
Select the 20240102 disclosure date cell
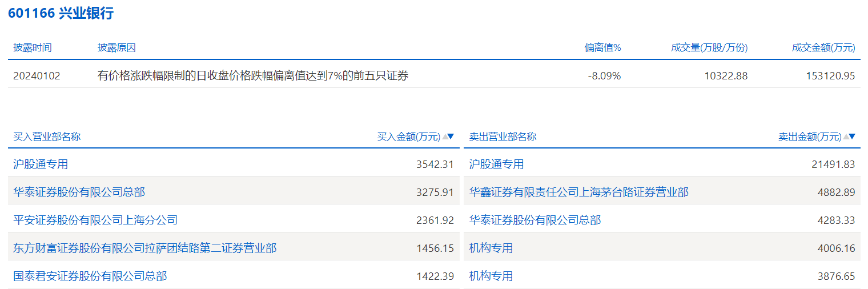37,75
